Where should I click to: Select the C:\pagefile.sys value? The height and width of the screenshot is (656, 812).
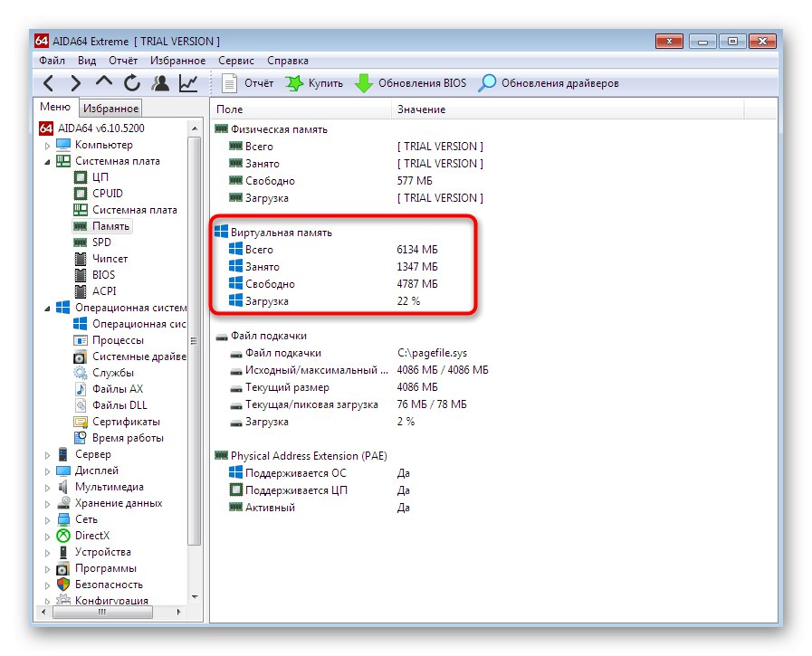pos(432,353)
